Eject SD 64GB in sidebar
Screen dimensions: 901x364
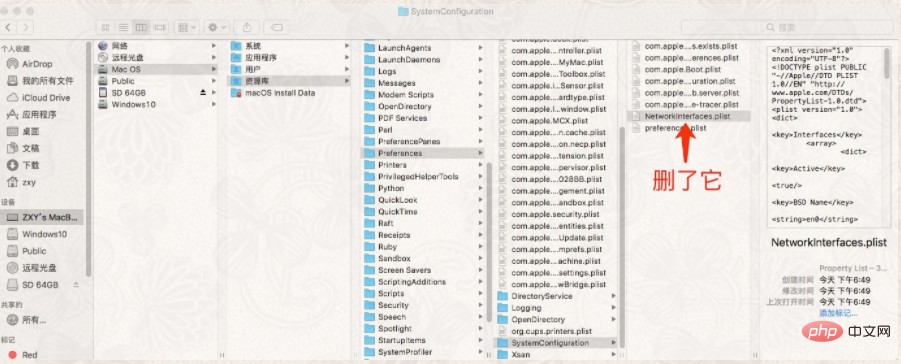pyautogui.click(x=76, y=285)
